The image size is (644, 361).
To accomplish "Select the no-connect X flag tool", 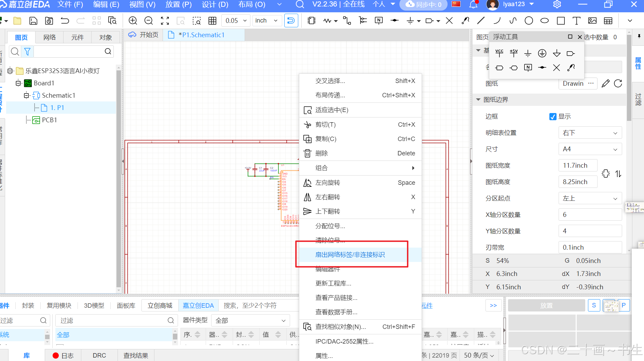I will click(449, 21).
